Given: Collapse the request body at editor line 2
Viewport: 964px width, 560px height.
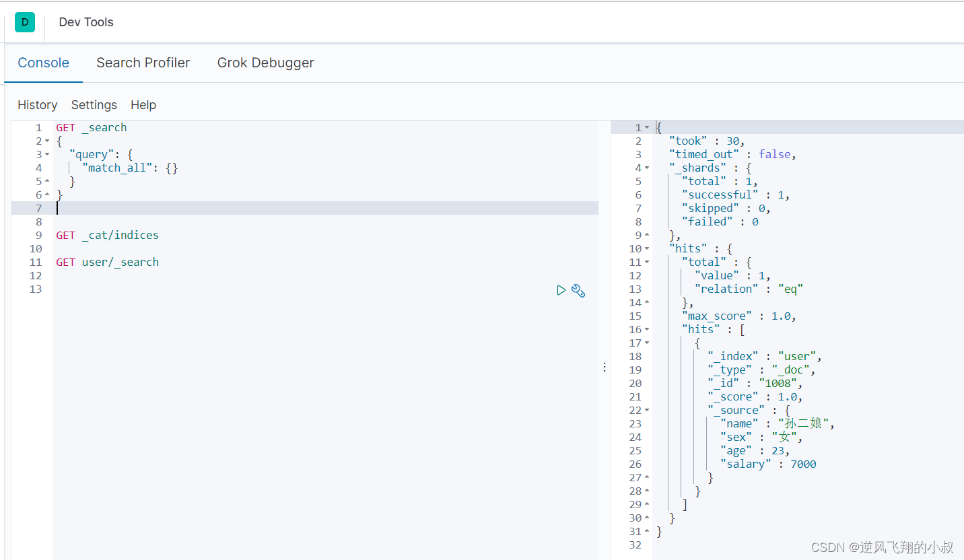Looking at the screenshot, I should (47, 141).
